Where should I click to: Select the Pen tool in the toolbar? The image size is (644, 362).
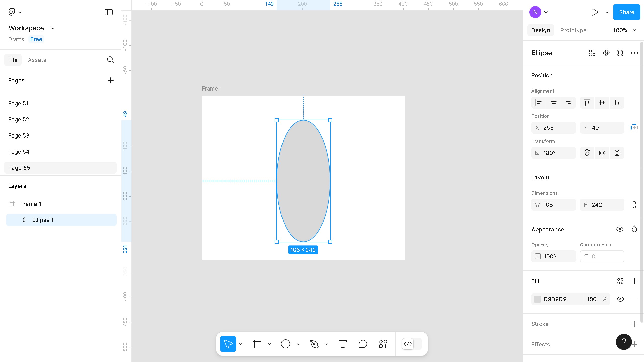pos(314,344)
